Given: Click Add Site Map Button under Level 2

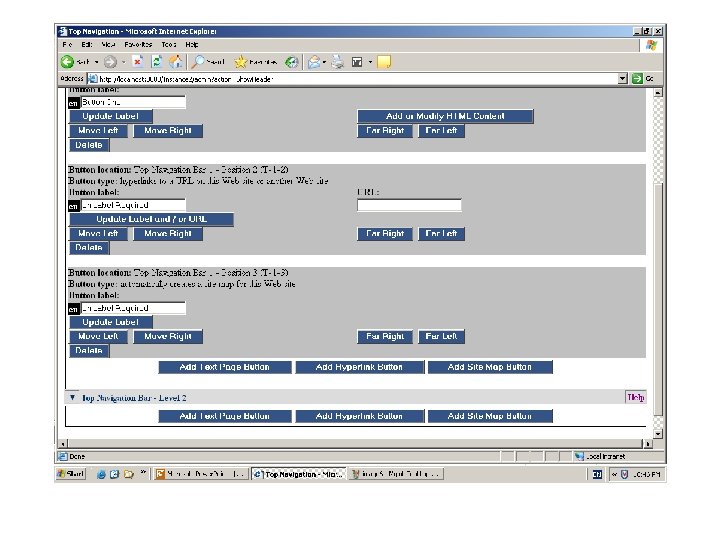Looking at the screenshot, I should (x=490, y=416).
